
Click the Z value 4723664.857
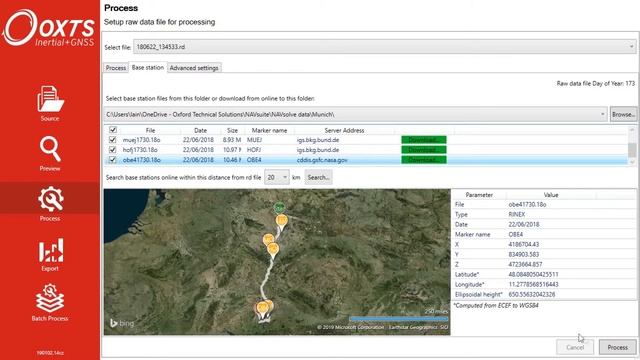point(525,264)
